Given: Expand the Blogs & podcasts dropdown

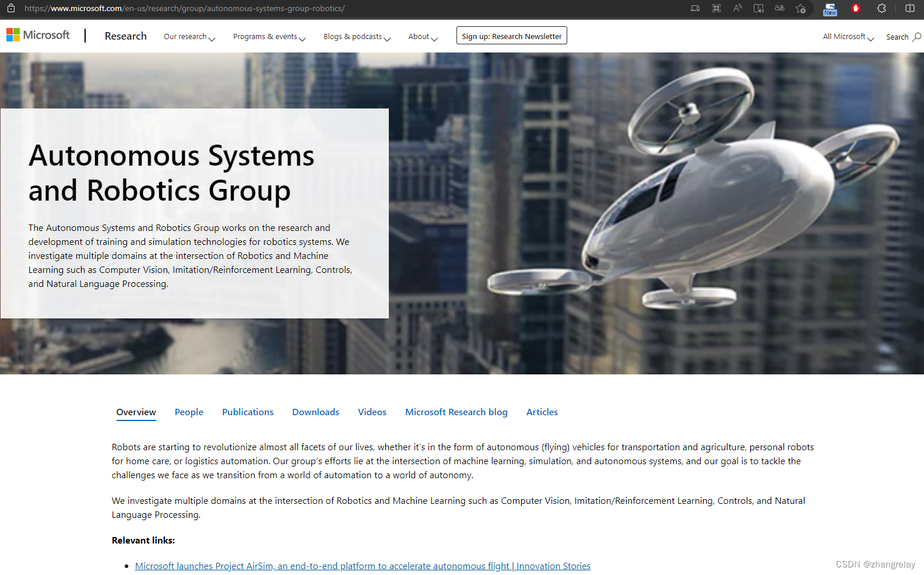Looking at the screenshot, I should (x=357, y=37).
